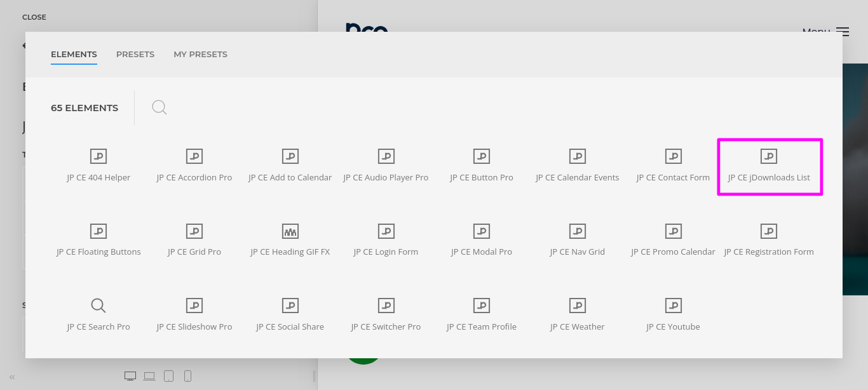
Task: Switch to the Presets tab
Action: click(135, 55)
